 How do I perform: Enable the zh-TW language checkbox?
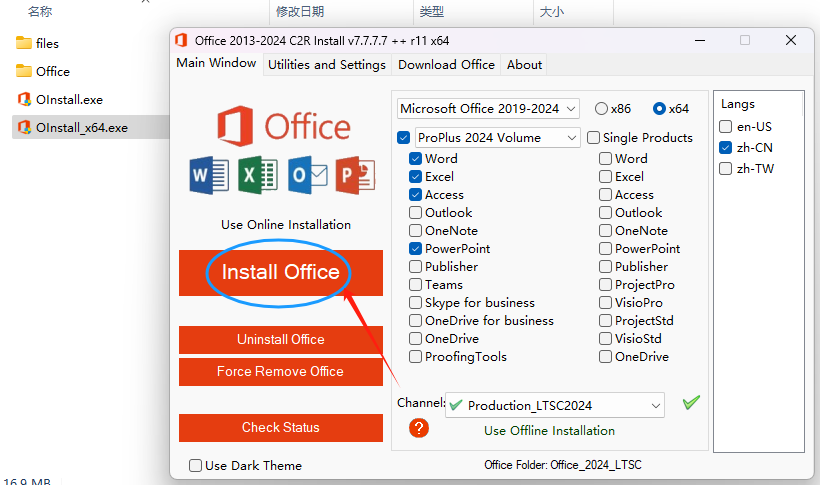725,168
